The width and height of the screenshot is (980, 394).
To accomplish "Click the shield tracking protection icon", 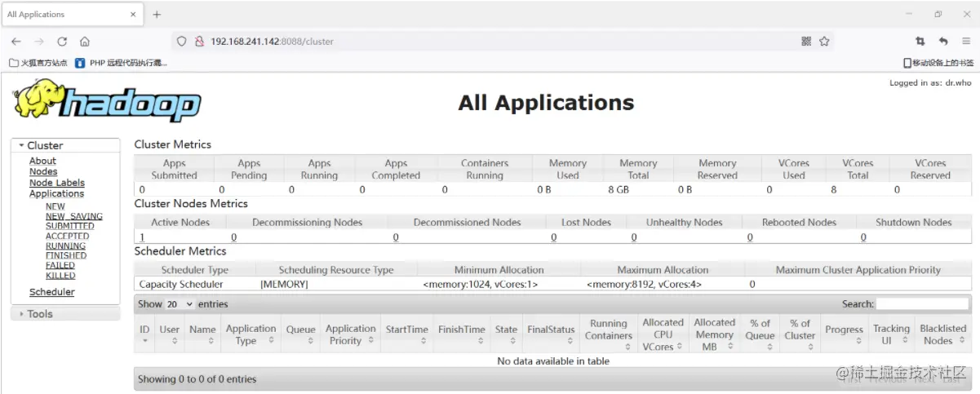I will point(182,42).
